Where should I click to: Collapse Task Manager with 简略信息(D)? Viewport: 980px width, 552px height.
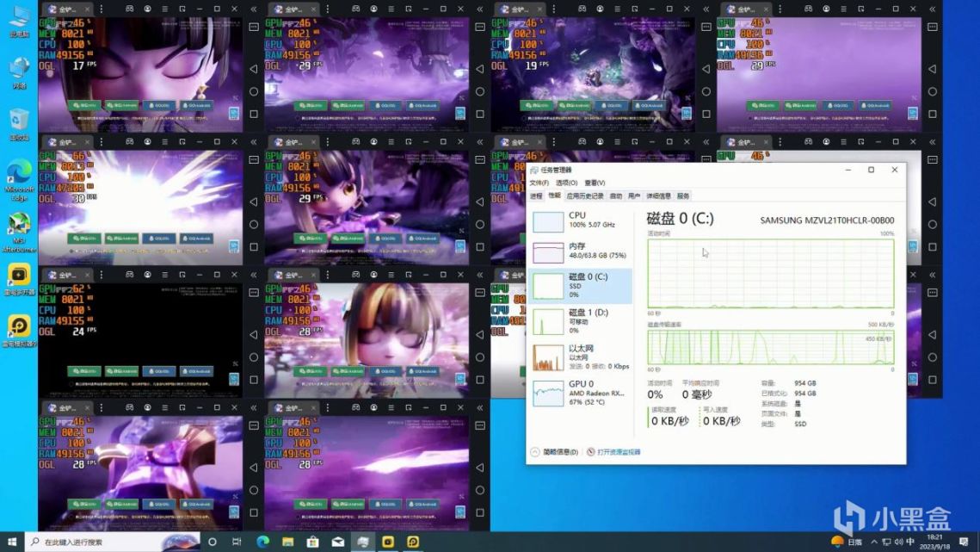pyautogui.click(x=554, y=452)
